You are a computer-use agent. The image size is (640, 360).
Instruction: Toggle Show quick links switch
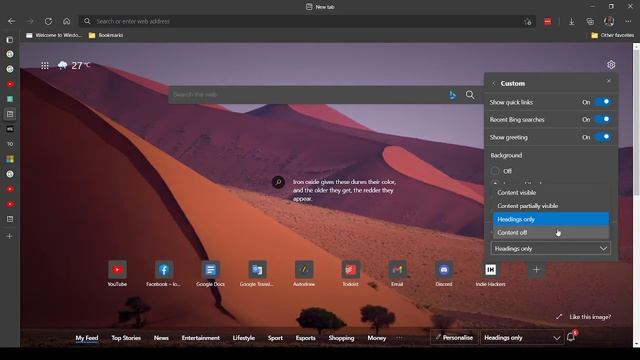click(x=603, y=102)
